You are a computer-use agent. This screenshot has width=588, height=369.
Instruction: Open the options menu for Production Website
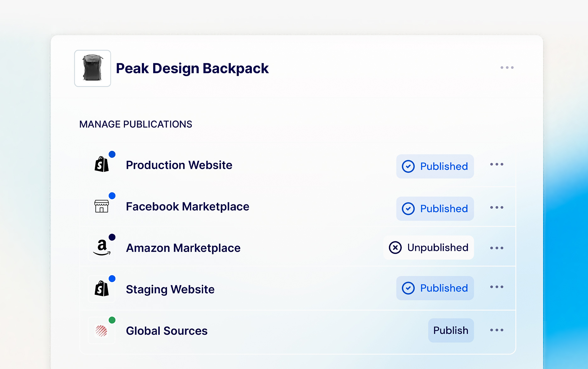point(496,164)
